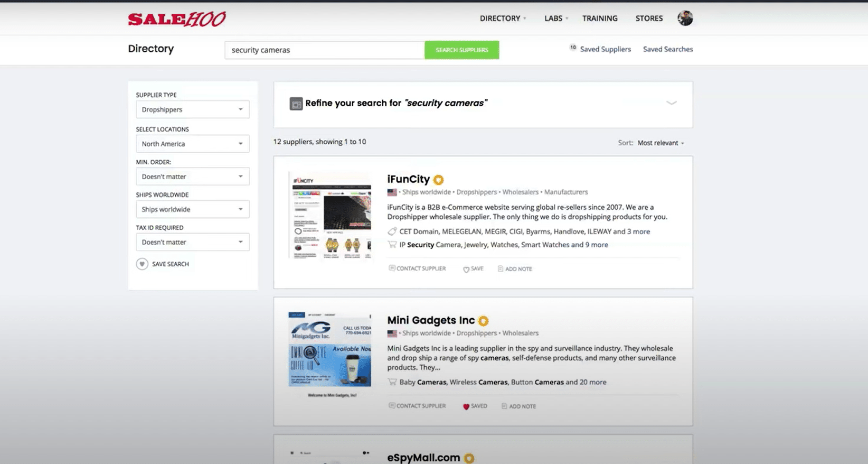
Task: Open the Min. Order dropdown
Action: tap(192, 177)
